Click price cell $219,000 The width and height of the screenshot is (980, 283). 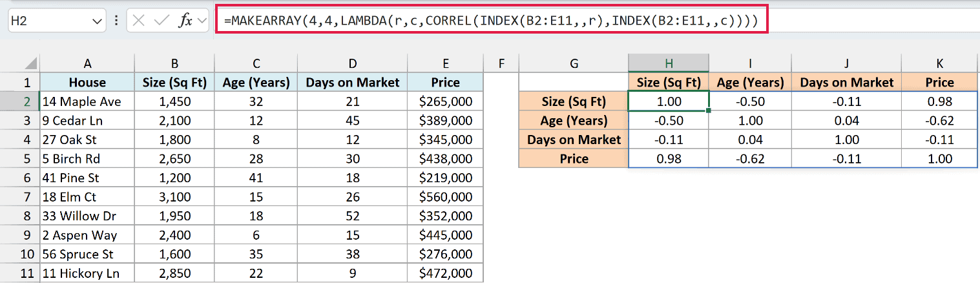[x=446, y=178]
